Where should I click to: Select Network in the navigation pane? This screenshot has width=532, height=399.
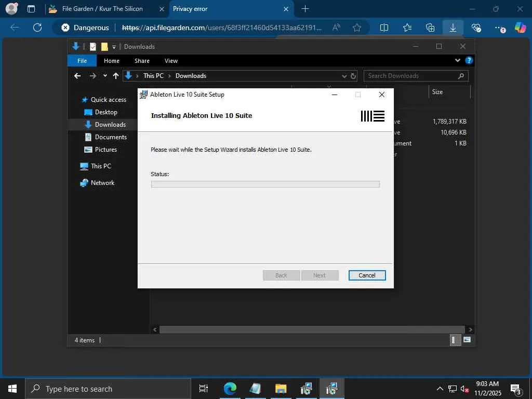[x=97, y=182]
